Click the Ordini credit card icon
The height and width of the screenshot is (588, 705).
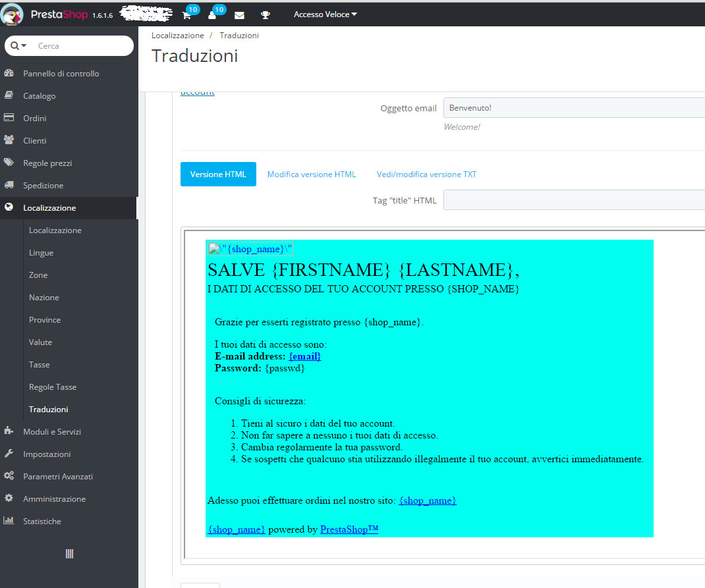tap(9, 117)
